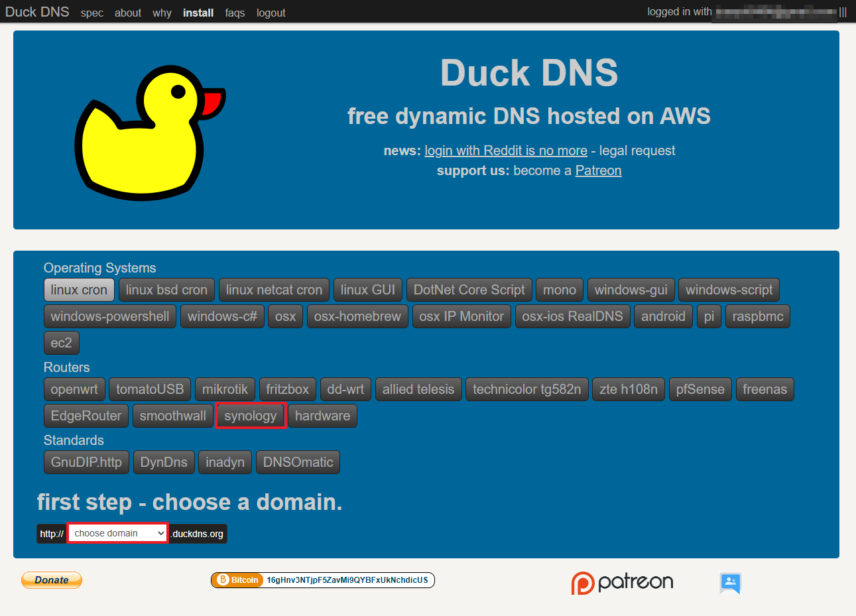Choose the dd-wrt router button
Viewport: 856px width, 616px height.
click(x=345, y=389)
